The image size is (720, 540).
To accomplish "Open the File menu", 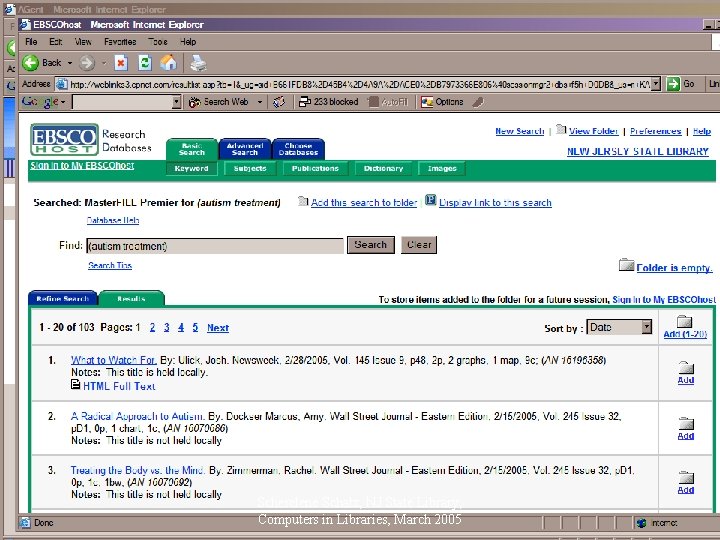I will coord(31,42).
